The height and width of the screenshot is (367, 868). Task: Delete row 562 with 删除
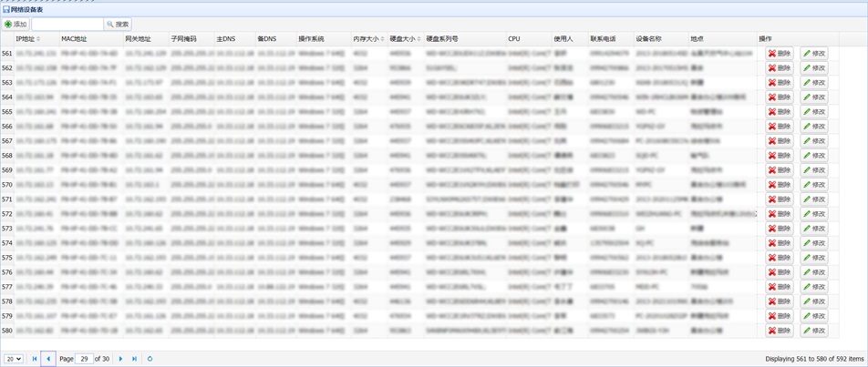click(x=780, y=68)
